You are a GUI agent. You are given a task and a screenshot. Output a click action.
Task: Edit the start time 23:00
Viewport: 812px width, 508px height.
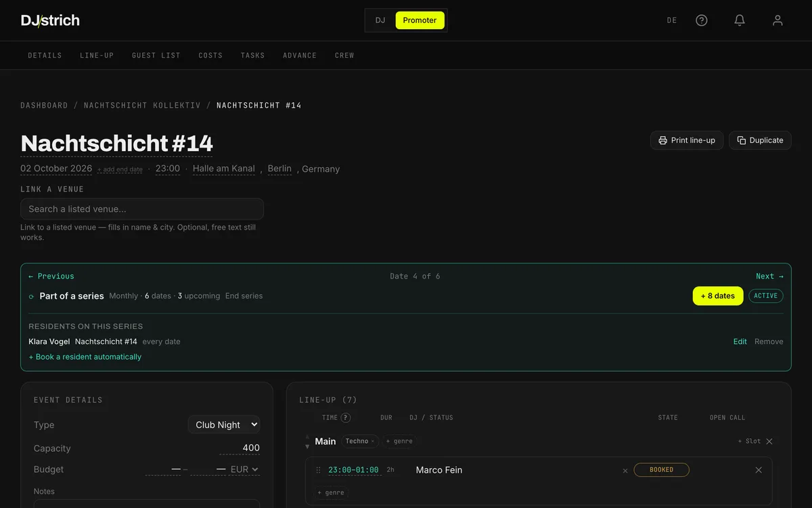[x=168, y=169]
